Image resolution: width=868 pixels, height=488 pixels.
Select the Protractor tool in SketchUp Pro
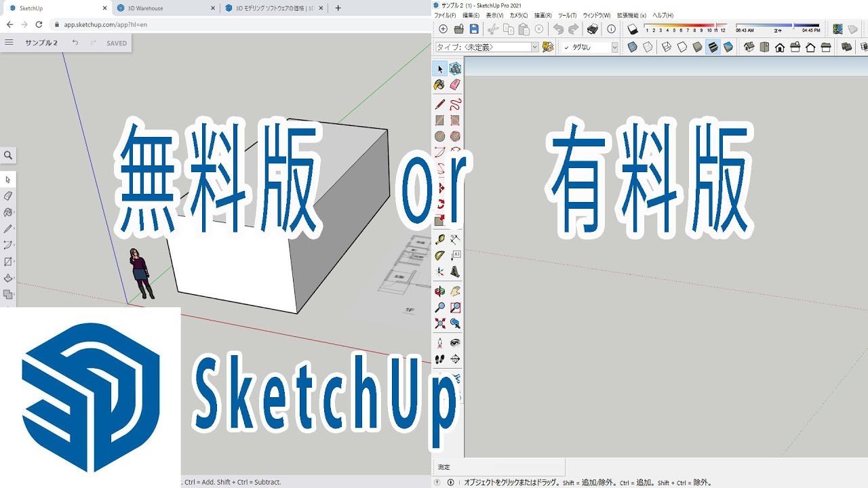pos(440,256)
